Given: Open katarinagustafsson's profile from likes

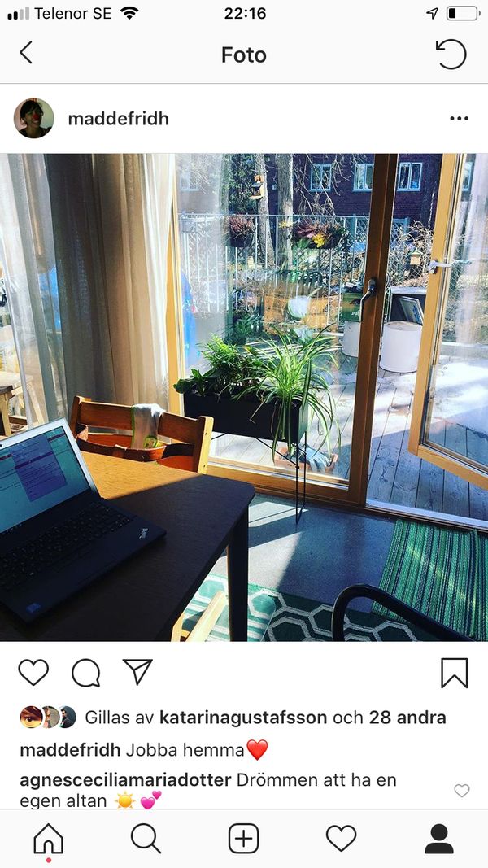Looking at the screenshot, I should click(x=243, y=718).
